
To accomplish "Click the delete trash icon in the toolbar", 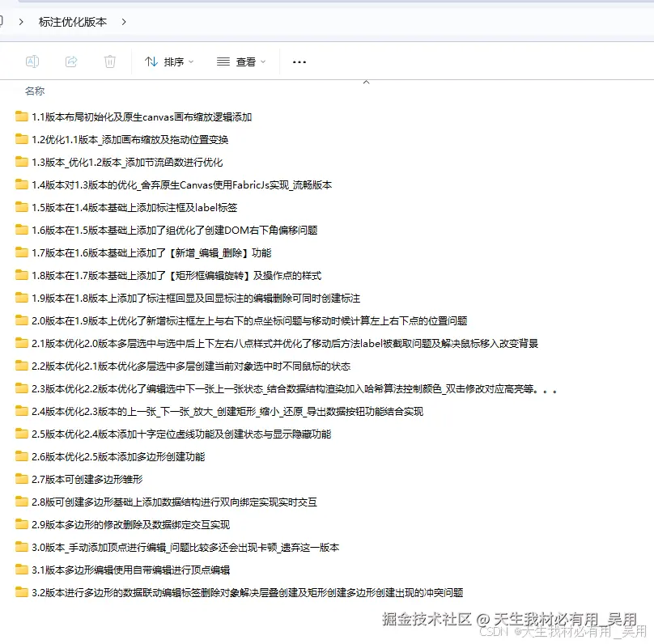I will [x=110, y=61].
